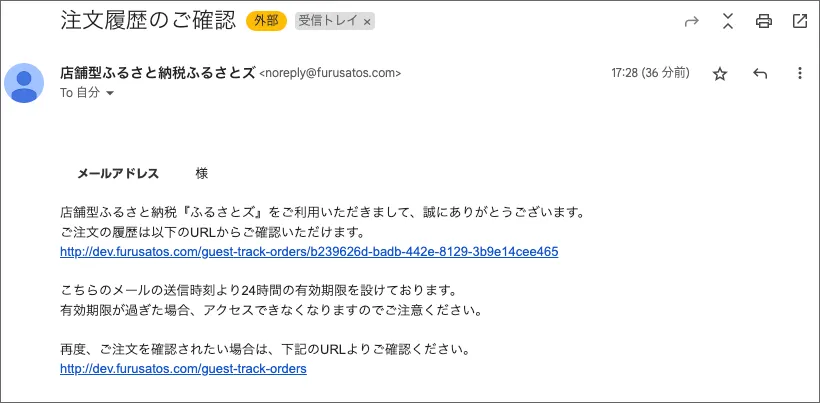Click the subject heading 注文履歴のご確認
The width and height of the screenshot is (820, 403).
pos(149,21)
